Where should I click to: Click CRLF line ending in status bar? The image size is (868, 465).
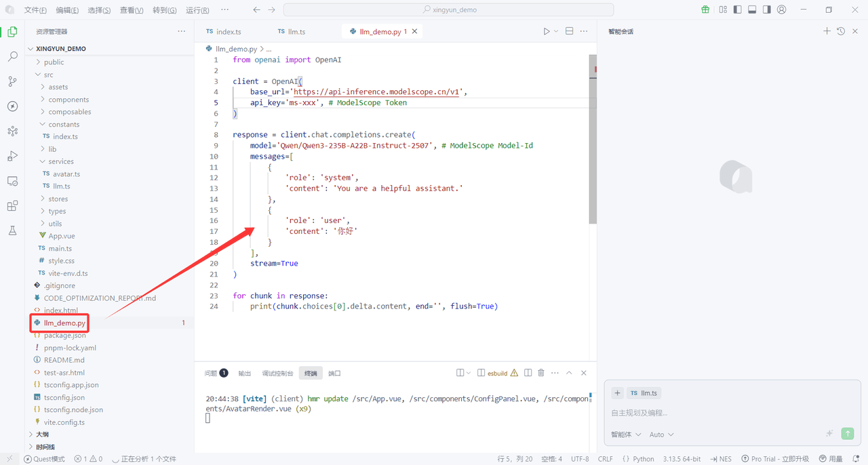606,459
